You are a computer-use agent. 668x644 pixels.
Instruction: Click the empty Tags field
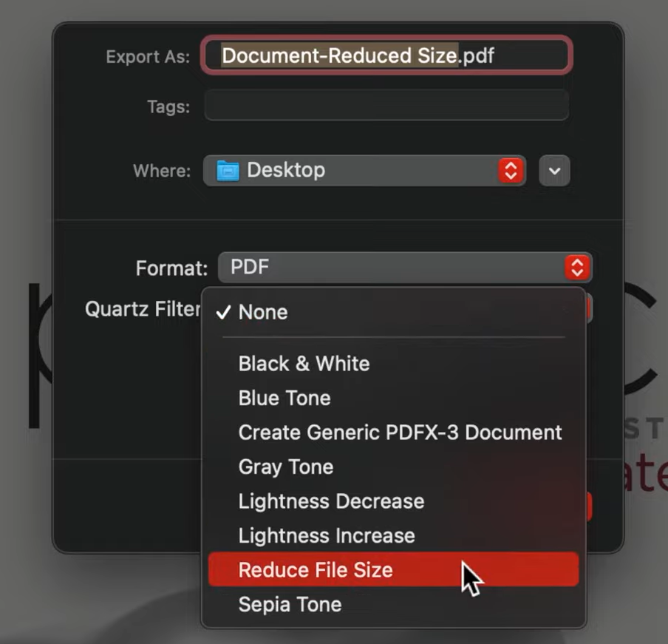pos(386,105)
